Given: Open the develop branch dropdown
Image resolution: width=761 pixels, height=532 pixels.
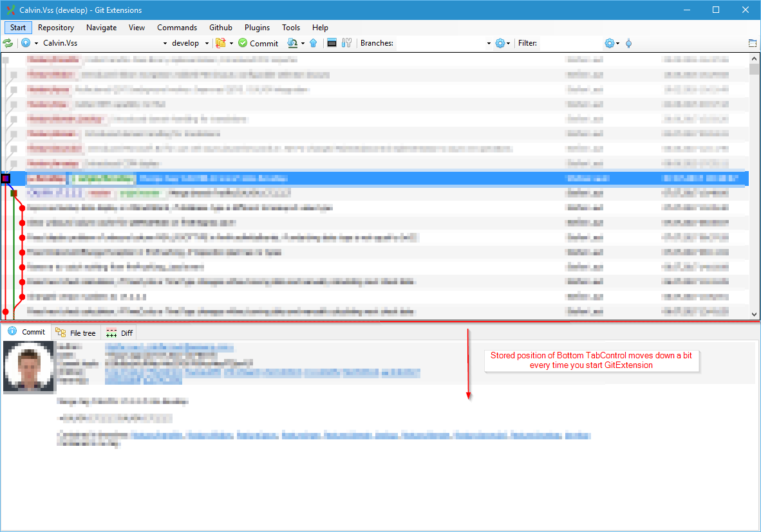Looking at the screenshot, I should pyautogui.click(x=207, y=43).
